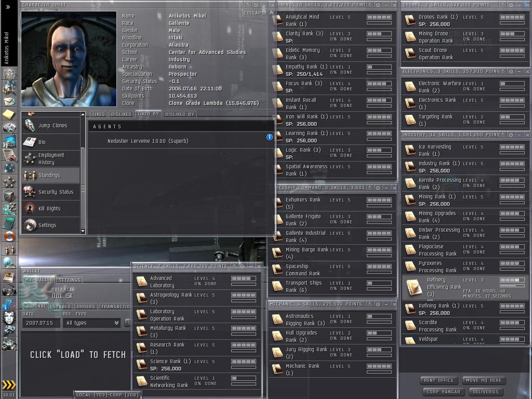This screenshot has height=399, width=532.
Task: Open the Channels chat-people icon
Action: 9,249
